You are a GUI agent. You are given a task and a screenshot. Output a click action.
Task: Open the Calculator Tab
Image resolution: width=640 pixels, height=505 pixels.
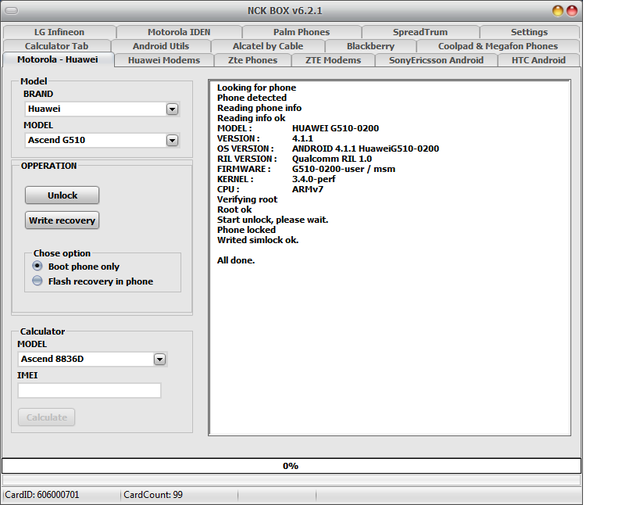56,46
